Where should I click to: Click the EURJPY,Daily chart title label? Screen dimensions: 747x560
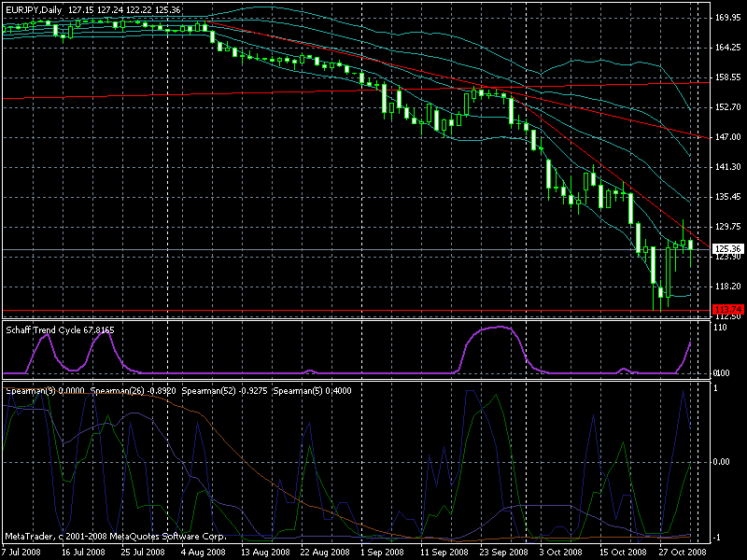(x=35, y=10)
